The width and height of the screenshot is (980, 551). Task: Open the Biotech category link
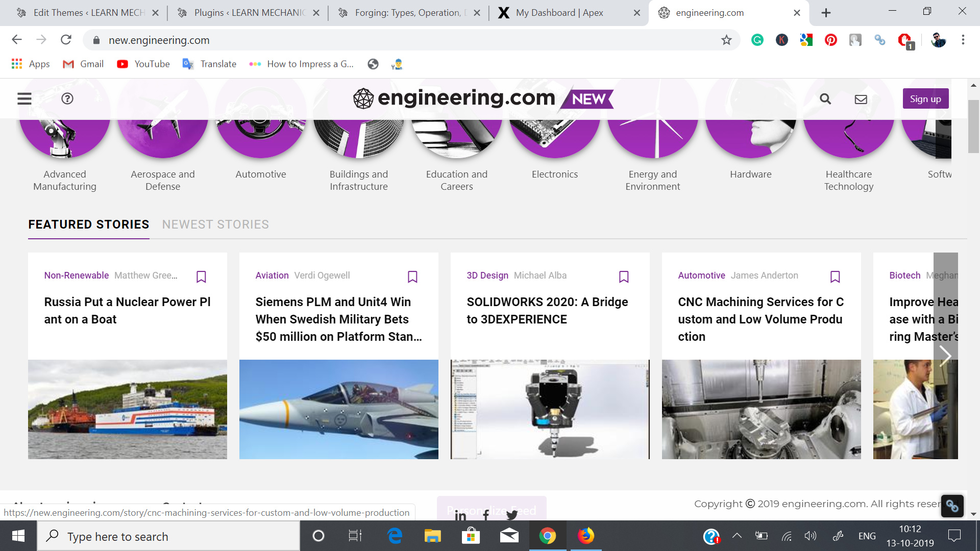904,275
